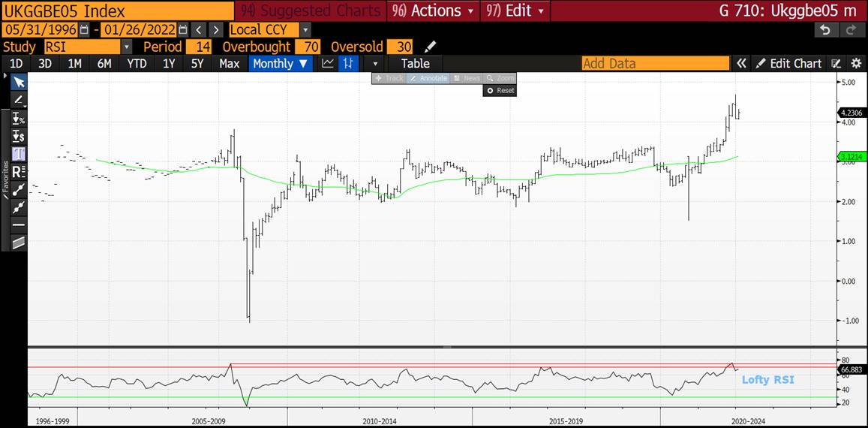Select the horizontal line tool

coord(20,225)
